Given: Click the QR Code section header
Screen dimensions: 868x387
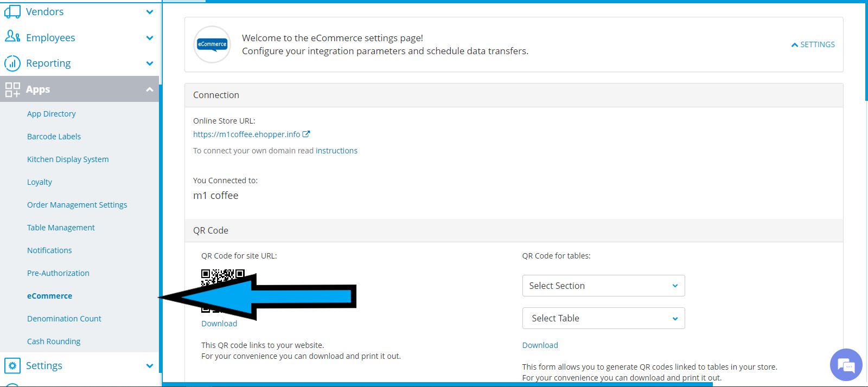Looking at the screenshot, I should click(x=210, y=230).
